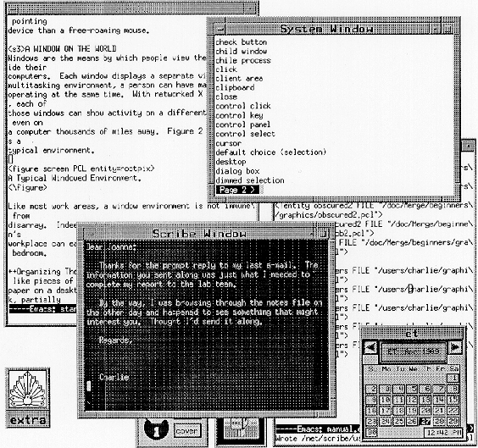Select the "close" glossary entry
This screenshot has height=448, width=478.
click(x=226, y=97)
